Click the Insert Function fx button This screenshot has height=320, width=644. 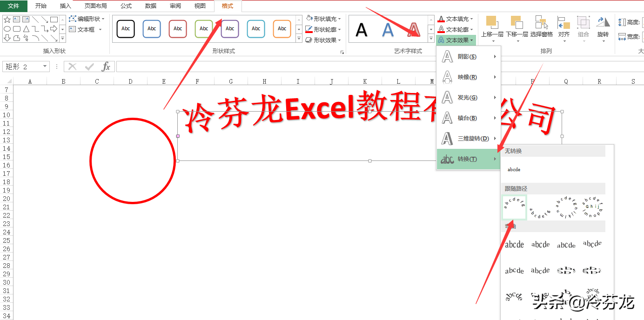106,67
